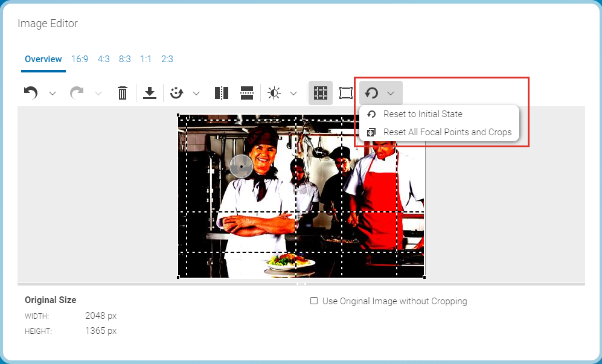Choose Reset to Initial State
Viewport: 602px width, 364px height.
[423, 114]
